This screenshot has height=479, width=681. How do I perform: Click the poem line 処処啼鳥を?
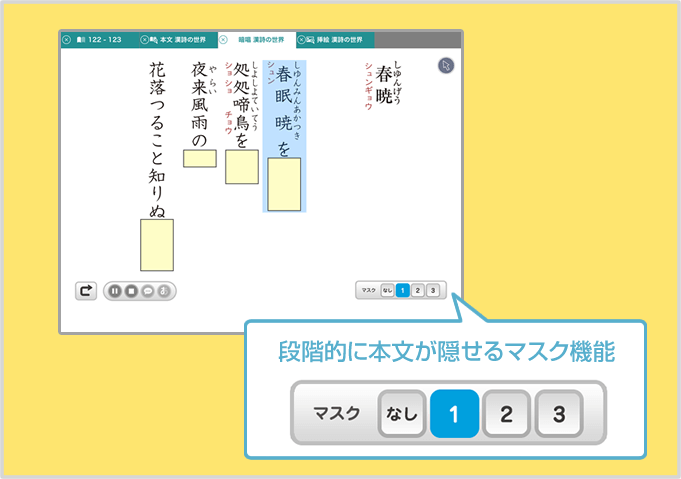(241, 105)
